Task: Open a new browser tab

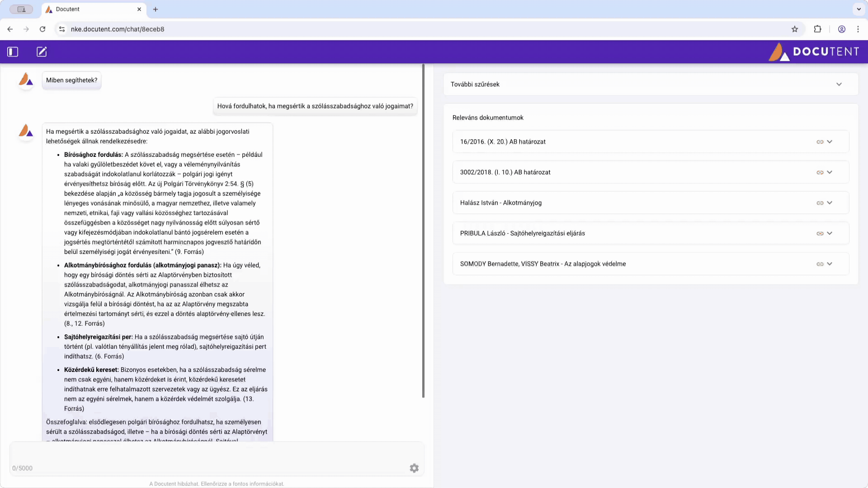Action: point(156,9)
